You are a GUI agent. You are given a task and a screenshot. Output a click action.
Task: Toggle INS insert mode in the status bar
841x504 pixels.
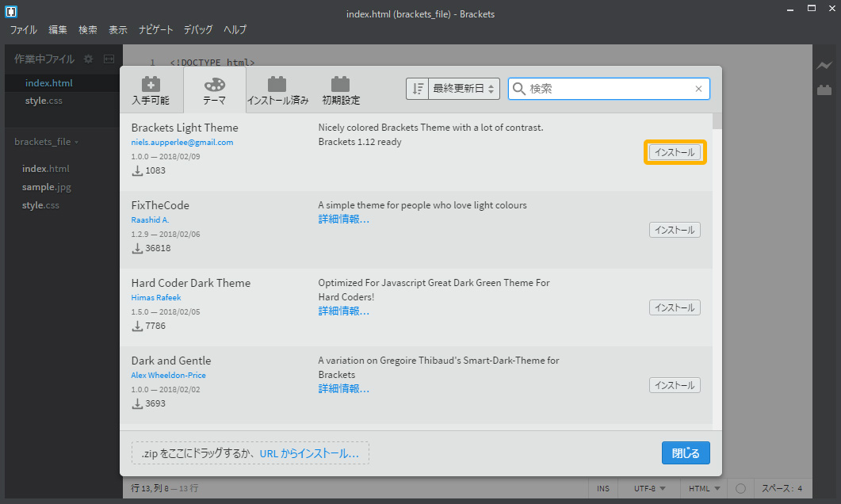pos(603,488)
